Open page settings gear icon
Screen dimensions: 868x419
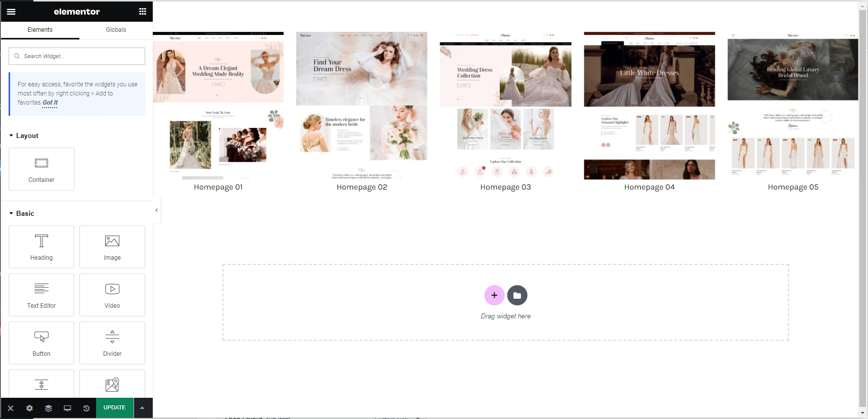29,408
